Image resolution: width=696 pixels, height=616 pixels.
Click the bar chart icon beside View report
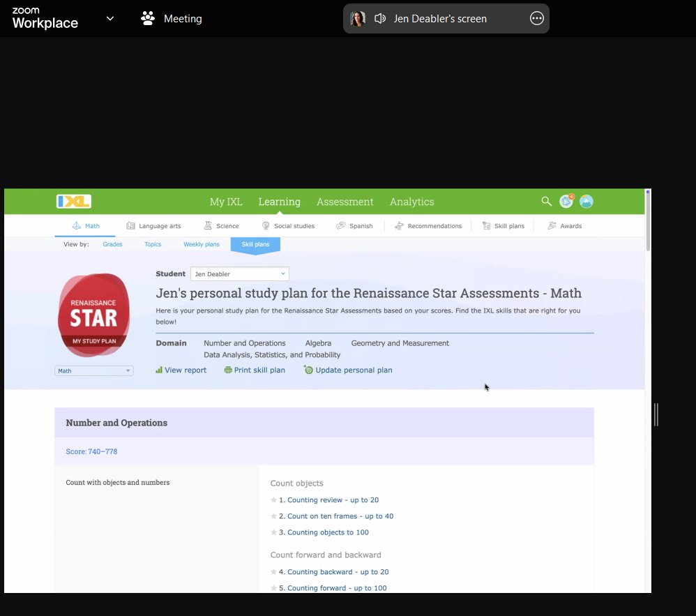pyautogui.click(x=159, y=370)
